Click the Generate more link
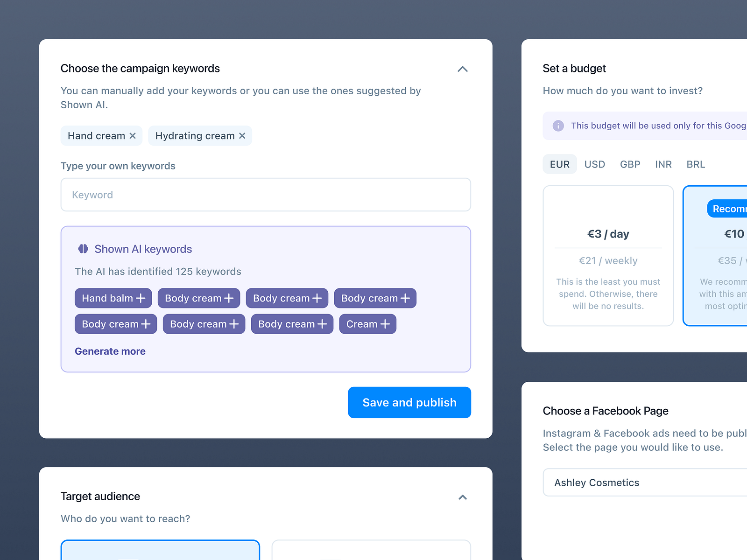The height and width of the screenshot is (560, 747). (x=110, y=351)
